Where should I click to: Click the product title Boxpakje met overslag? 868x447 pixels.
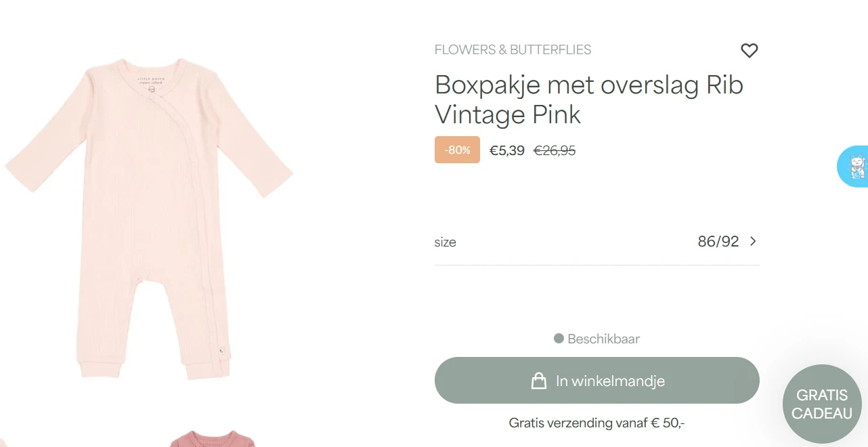(588, 100)
